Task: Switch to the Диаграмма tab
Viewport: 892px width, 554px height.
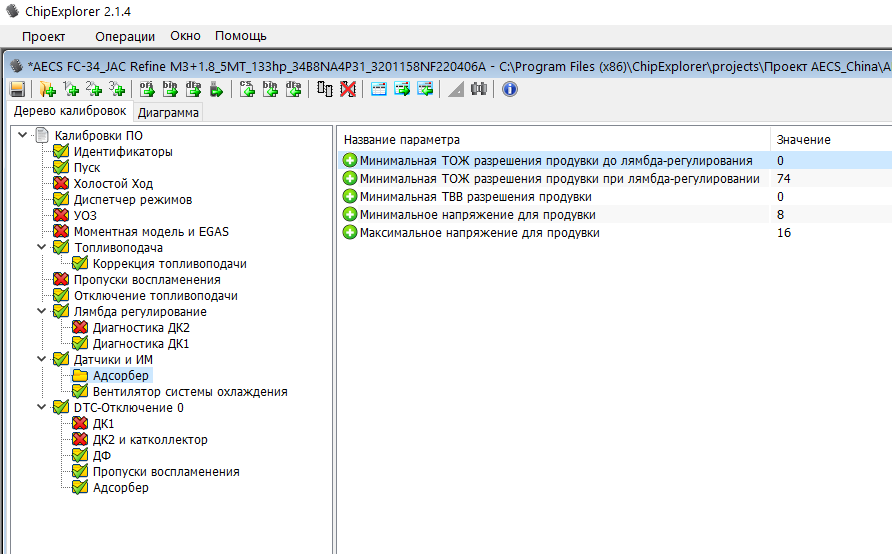Action: click(168, 113)
